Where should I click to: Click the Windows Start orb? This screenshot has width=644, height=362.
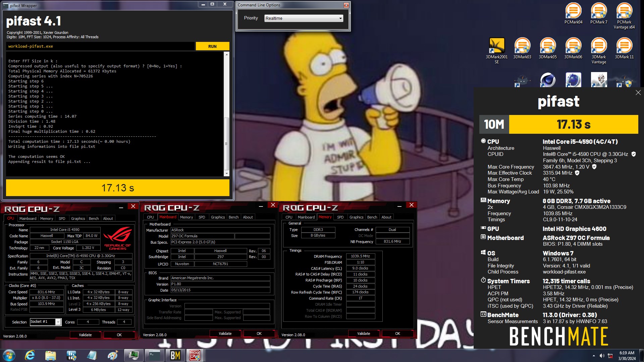pos(9,355)
